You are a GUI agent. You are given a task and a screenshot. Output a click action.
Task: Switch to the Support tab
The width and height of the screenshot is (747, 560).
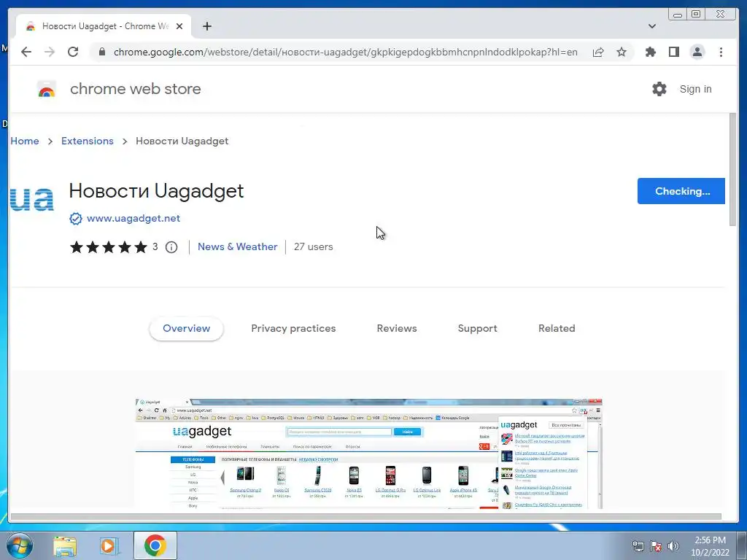click(x=477, y=329)
